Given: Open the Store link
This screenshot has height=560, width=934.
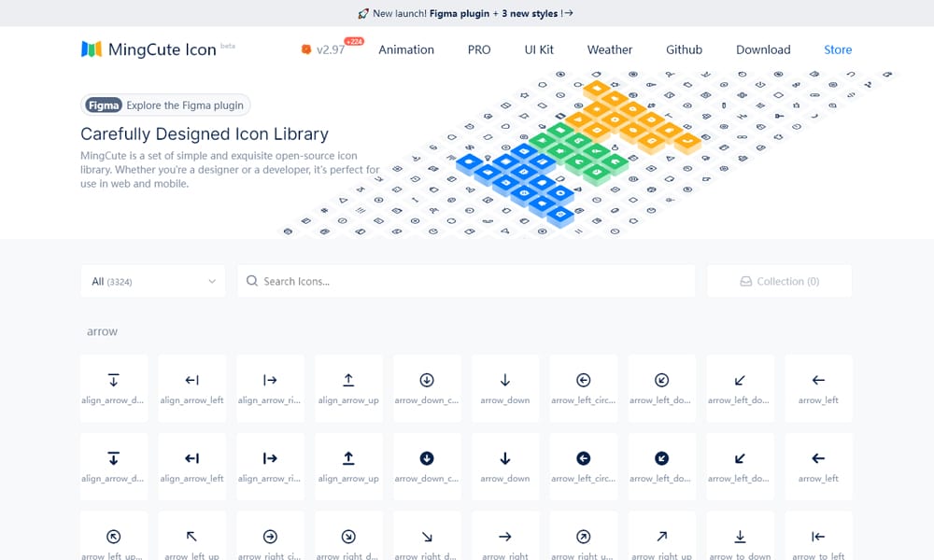Looking at the screenshot, I should pos(838,49).
